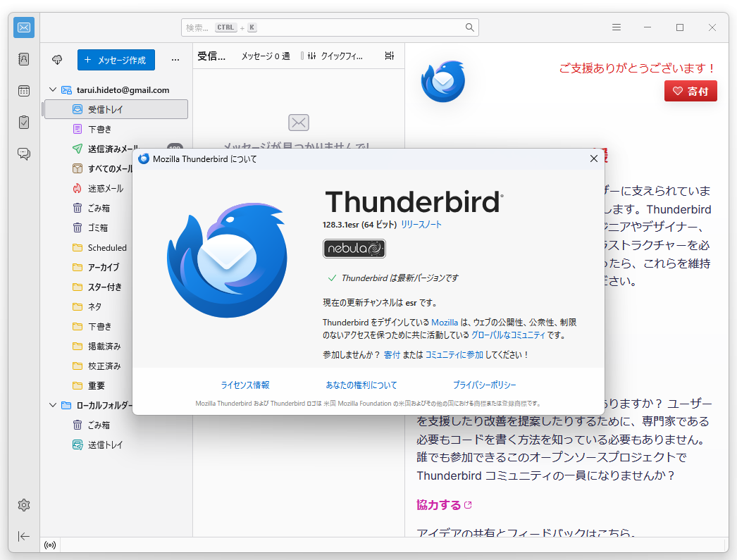Collapse the tarui.hideto@gmail.com account
The width and height of the screenshot is (737, 560).
[52, 89]
